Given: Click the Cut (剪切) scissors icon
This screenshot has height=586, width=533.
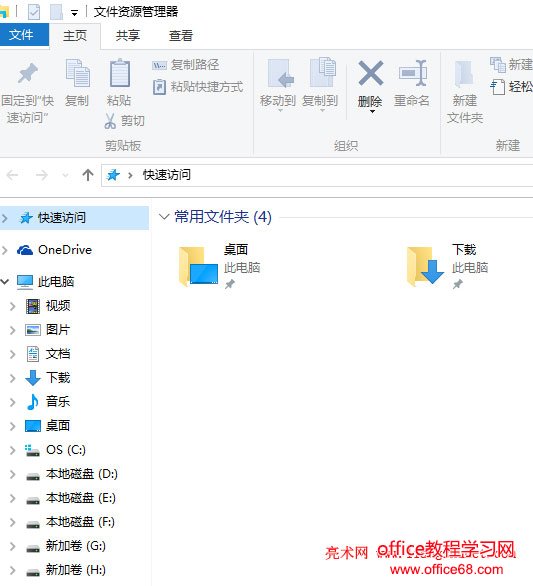Looking at the screenshot, I should pos(110,121).
